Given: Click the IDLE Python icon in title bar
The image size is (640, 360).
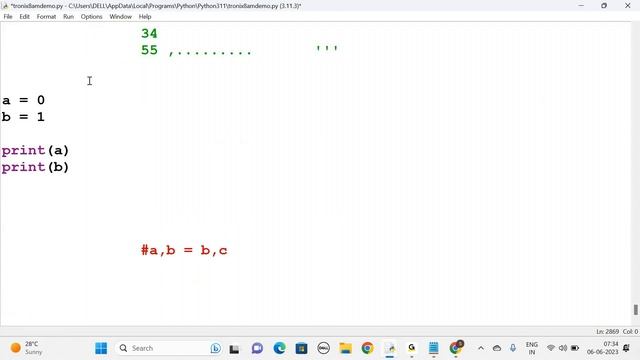Looking at the screenshot, I should 5,6.
